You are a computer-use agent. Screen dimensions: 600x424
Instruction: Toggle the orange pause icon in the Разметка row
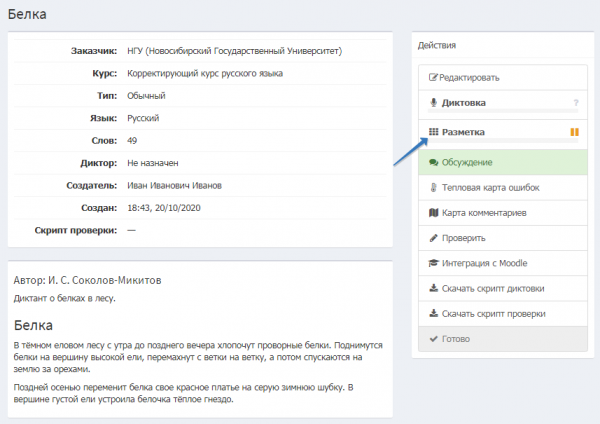click(x=574, y=132)
